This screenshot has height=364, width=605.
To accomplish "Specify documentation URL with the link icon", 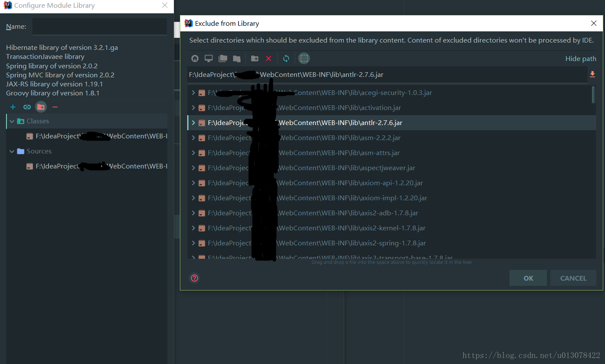I will coord(27,107).
